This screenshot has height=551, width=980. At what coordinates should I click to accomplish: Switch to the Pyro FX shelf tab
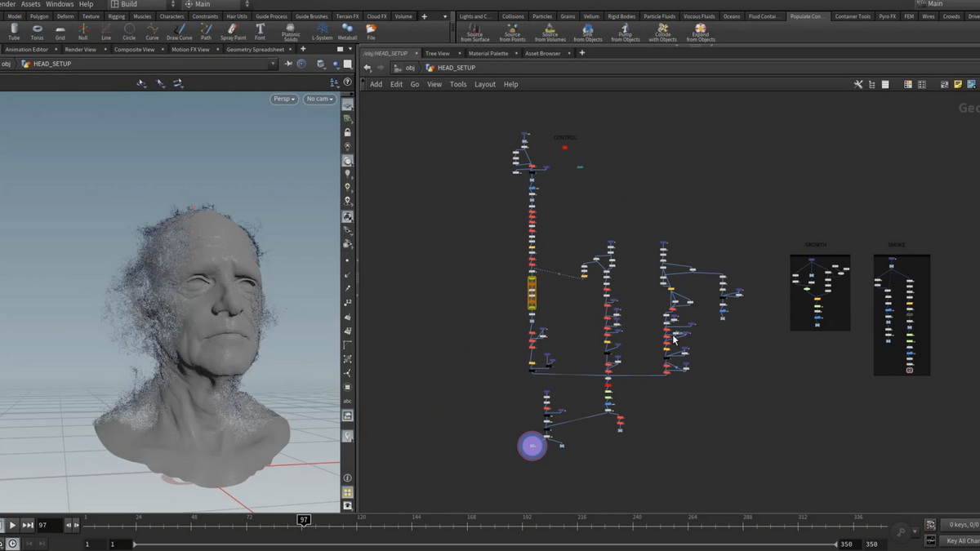pos(888,16)
